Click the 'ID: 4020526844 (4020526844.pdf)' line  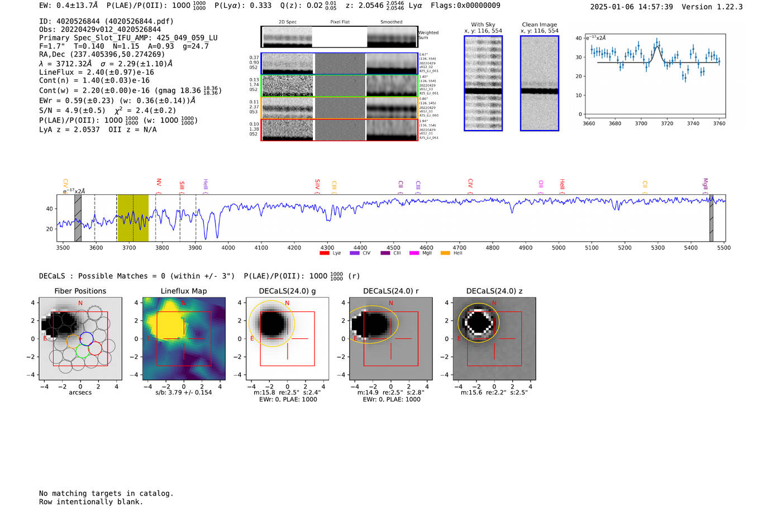pyautogui.click(x=106, y=21)
